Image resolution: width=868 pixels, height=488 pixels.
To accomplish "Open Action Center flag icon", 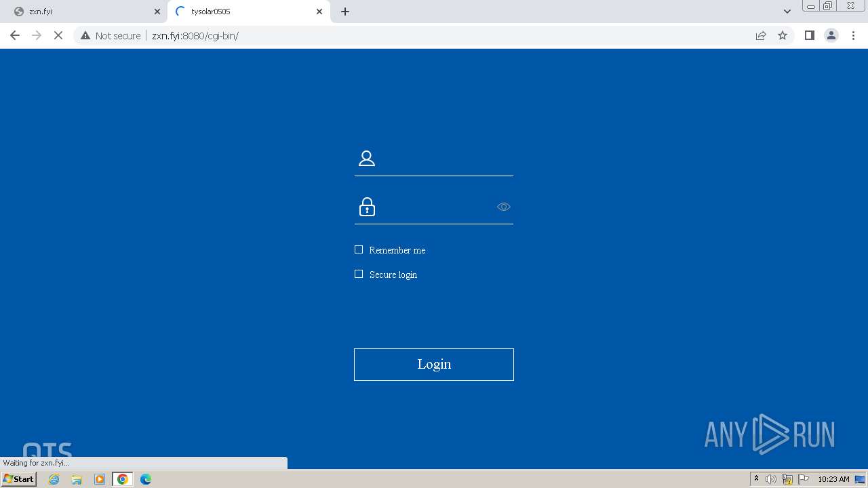I will coord(804,479).
